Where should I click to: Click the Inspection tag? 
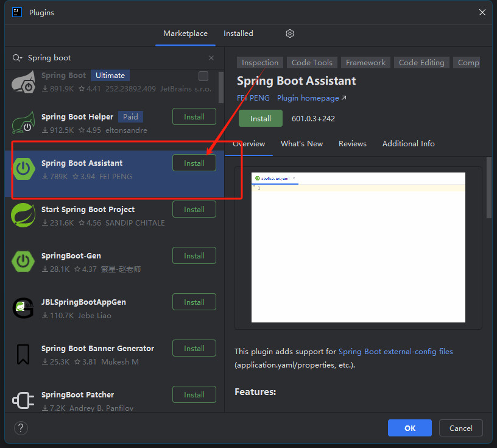click(259, 63)
